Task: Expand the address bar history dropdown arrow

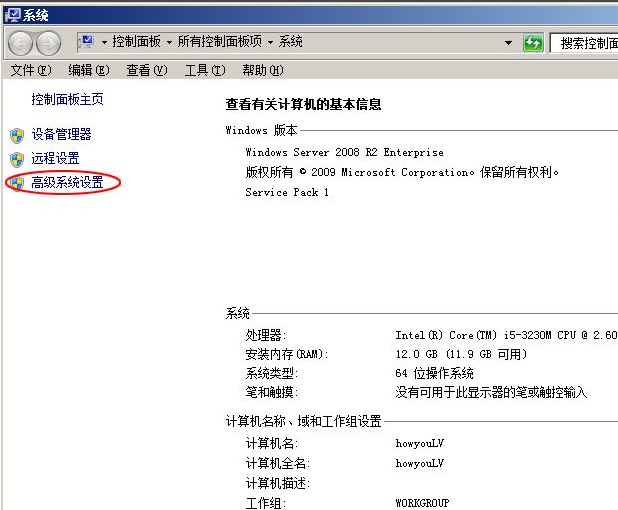Action: click(x=508, y=43)
